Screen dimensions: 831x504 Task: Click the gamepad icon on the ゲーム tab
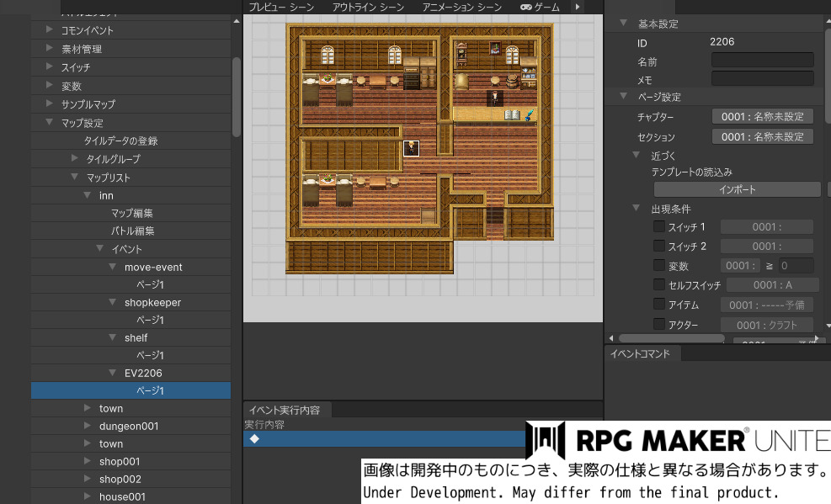[526, 7]
